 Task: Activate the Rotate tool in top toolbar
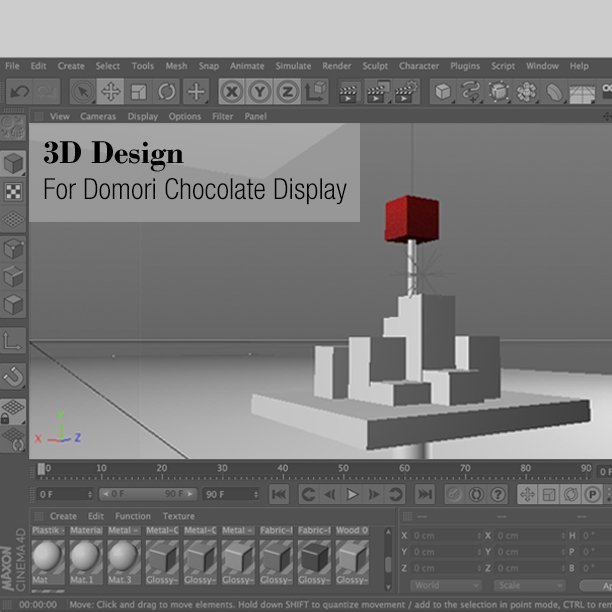[166, 92]
